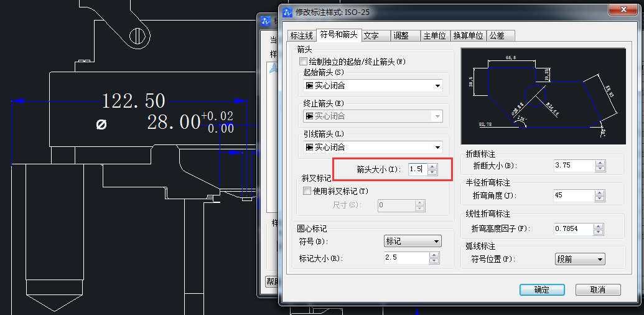The image size is (644, 315).
Task: Confirm with the 确定 button
Action: pos(542,289)
